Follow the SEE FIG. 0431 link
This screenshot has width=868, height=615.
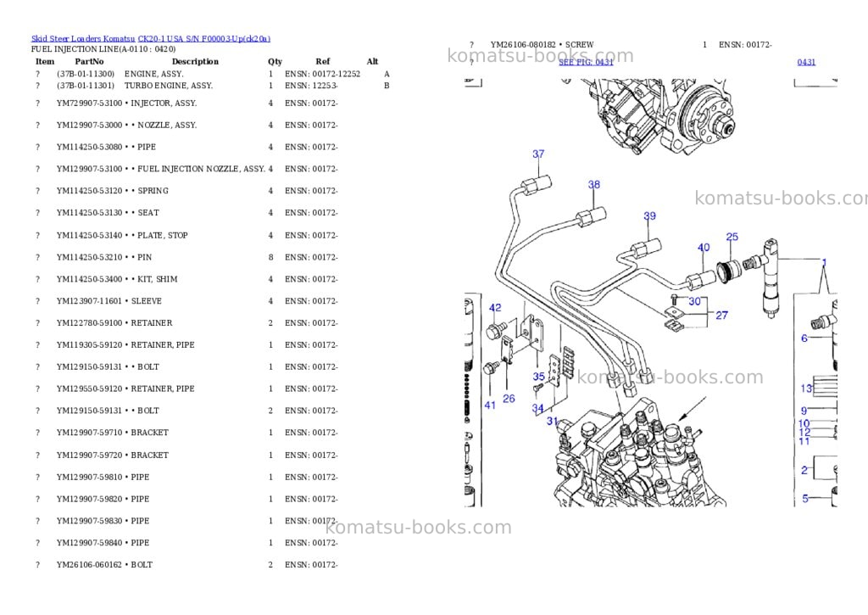click(586, 62)
